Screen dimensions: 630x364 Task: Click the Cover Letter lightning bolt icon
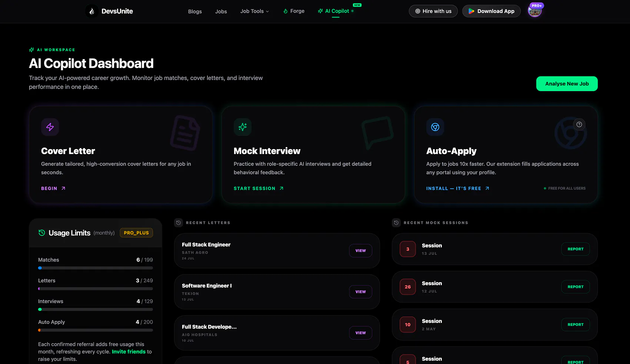click(50, 127)
